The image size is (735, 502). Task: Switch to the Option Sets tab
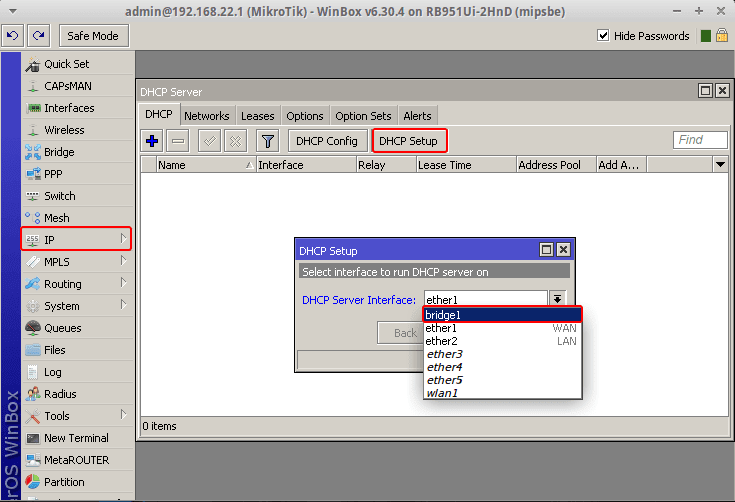(x=363, y=116)
